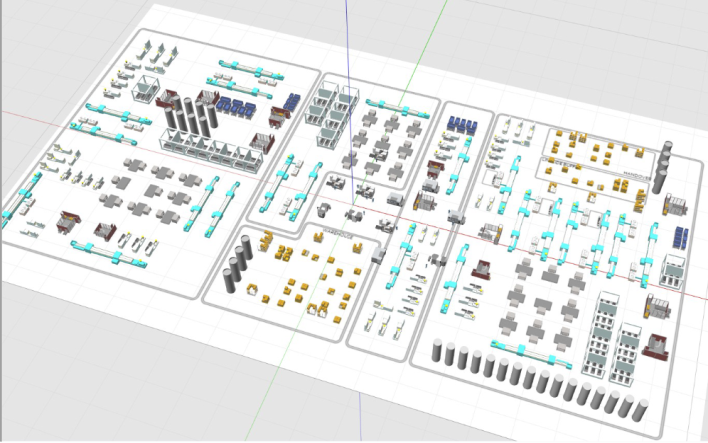Viewport: 708px width, 443px height.
Task: Select the leftmost cylinder in the long bottom cylinder row
Action: [437, 350]
